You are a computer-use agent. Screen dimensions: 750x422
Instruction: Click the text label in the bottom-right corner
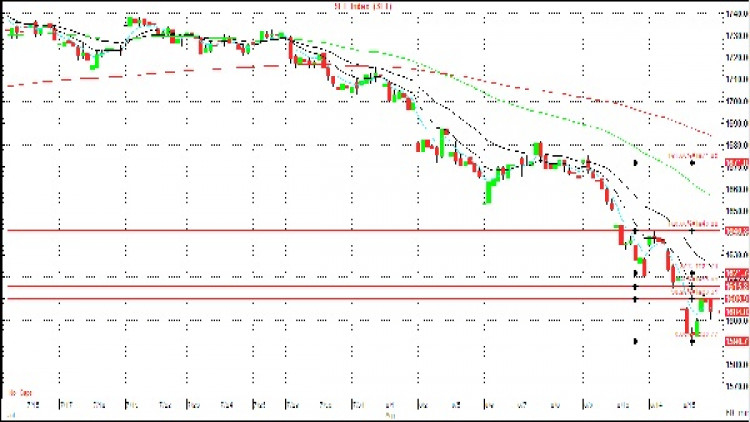tap(737, 412)
